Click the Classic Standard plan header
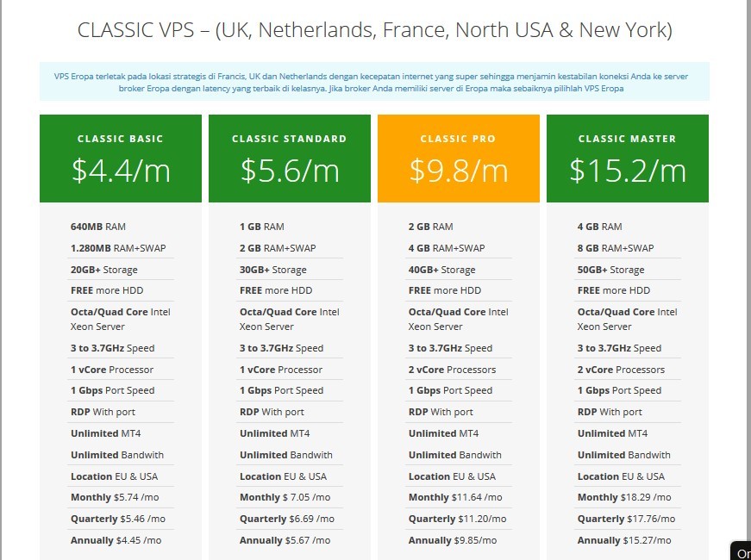The width and height of the screenshot is (751, 560). (289, 138)
